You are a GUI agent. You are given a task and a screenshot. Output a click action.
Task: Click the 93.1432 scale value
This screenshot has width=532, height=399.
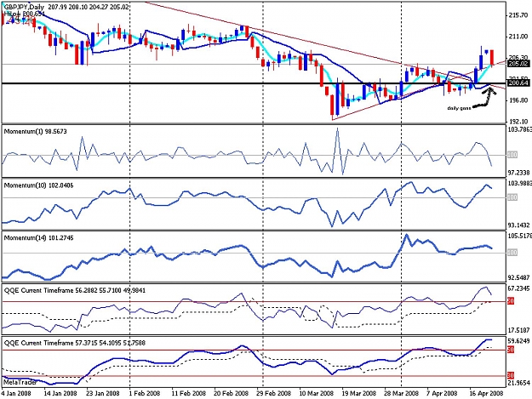(x=519, y=225)
